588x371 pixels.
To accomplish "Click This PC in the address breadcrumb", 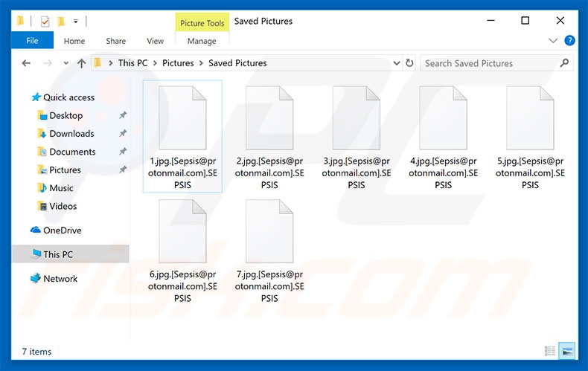I will 132,63.
